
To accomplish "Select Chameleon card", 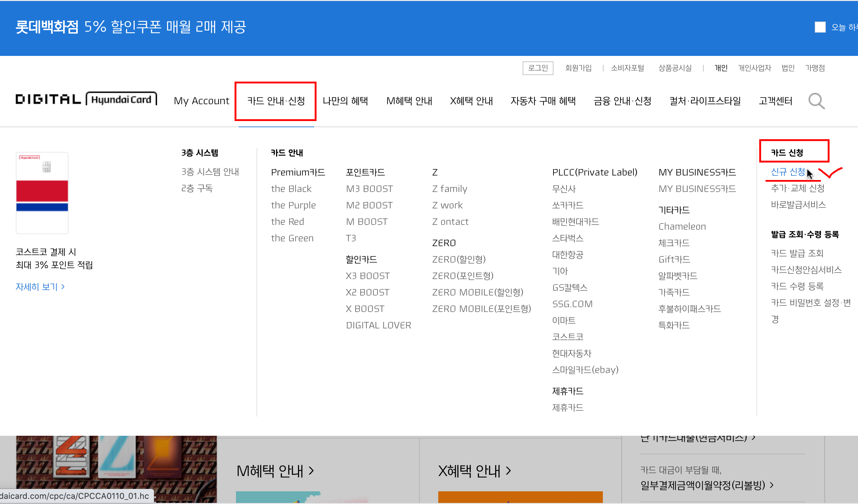I will click(682, 226).
